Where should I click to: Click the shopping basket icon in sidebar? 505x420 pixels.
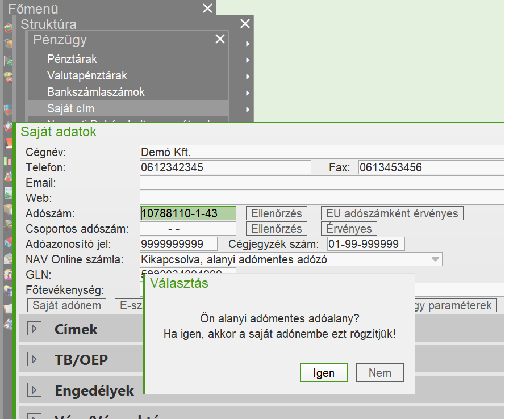click(x=8, y=28)
